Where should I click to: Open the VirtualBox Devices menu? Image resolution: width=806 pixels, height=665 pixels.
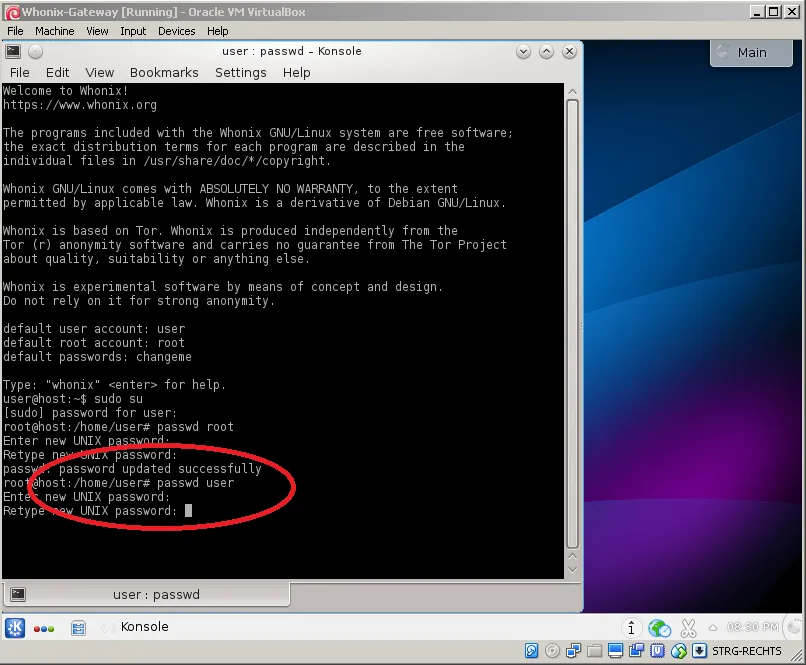click(176, 31)
